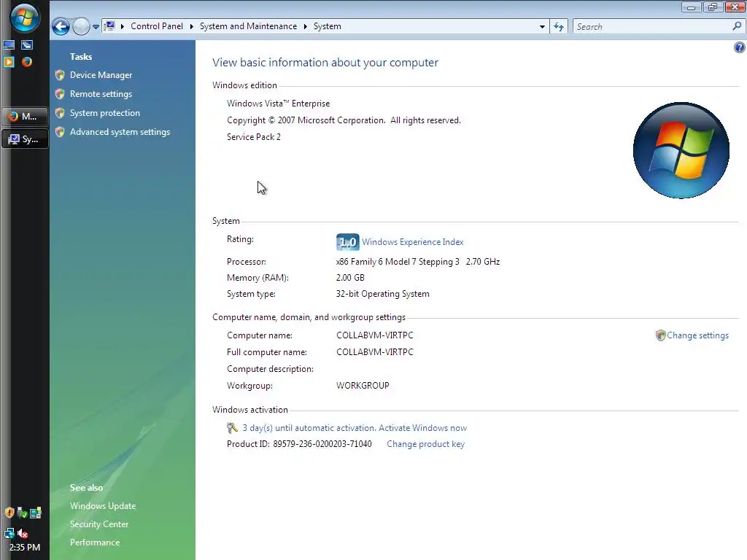Click Windows Security Alerts tray shield
This screenshot has height=560, width=747.
tap(9, 513)
